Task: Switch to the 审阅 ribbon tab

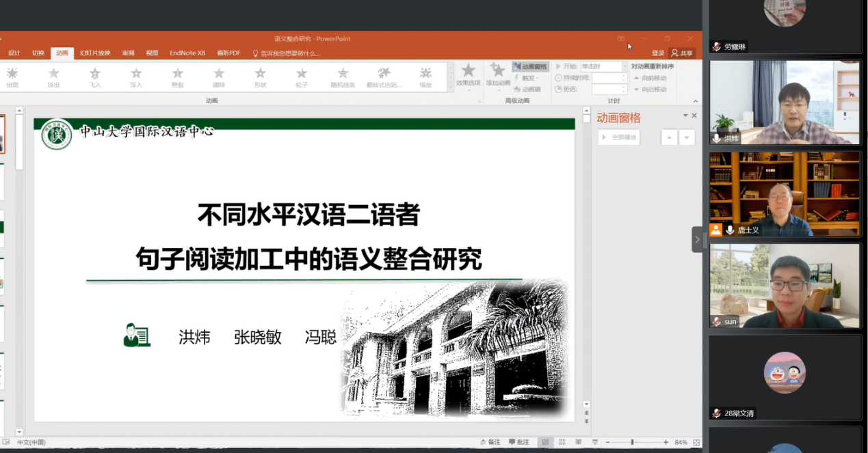Action: click(129, 53)
